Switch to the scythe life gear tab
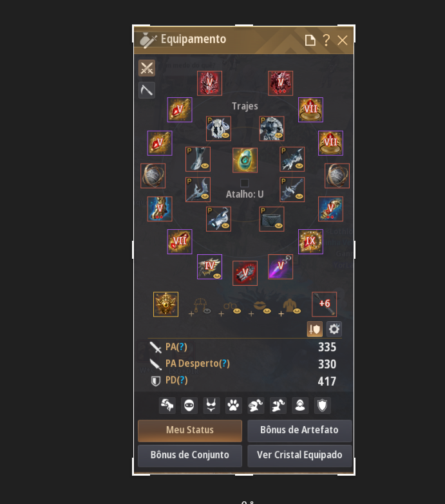 [x=147, y=90]
